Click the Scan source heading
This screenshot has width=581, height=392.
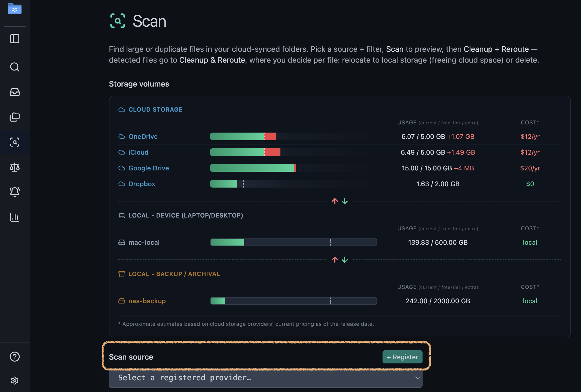pos(131,357)
